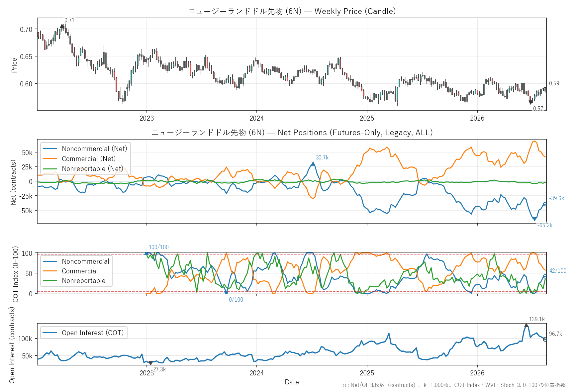Click the 'Date' x-axis label
The height and width of the screenshot is (392, 574).
pyautogui.click(x=292, y=382)
